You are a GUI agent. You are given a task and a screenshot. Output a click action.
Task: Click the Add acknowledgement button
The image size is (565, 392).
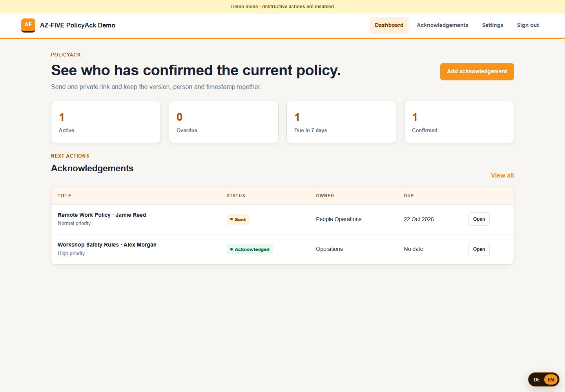pos(477,72)
